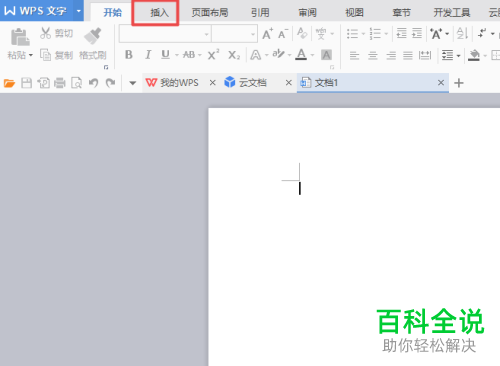The width and height of the screenshot is (500, 366).
Task: Toggle superscript X² formatting
Action: click(213, 54)
